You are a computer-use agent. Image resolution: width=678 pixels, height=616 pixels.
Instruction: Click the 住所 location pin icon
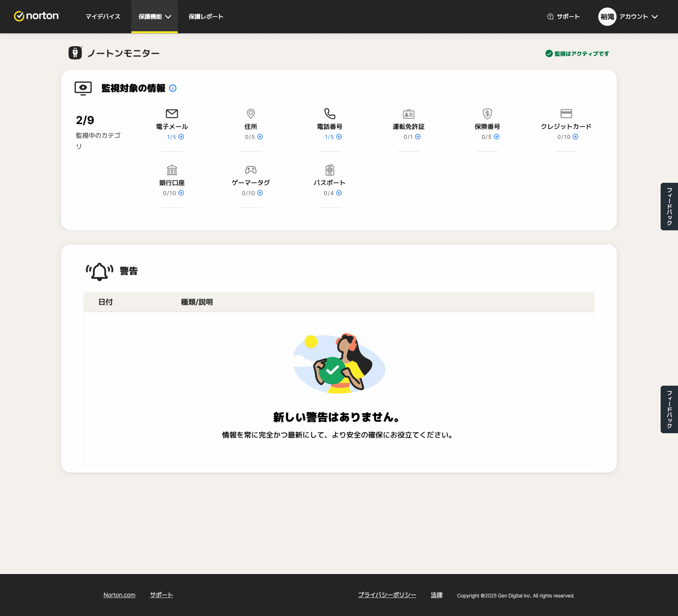coord(251,114)
